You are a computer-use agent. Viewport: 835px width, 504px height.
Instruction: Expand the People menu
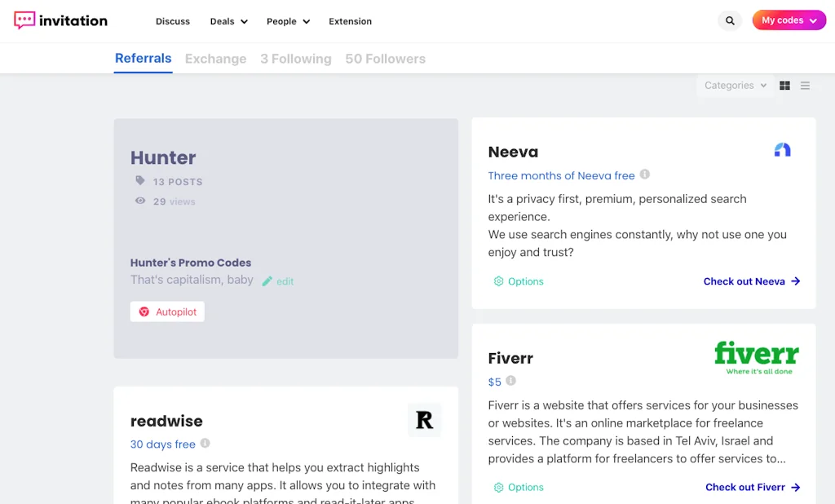coord(288,21)
